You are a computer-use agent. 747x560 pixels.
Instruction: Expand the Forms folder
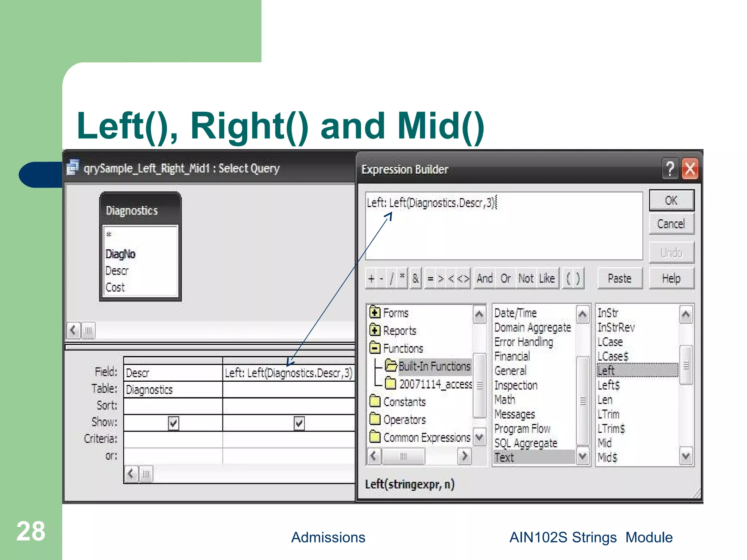375,312
